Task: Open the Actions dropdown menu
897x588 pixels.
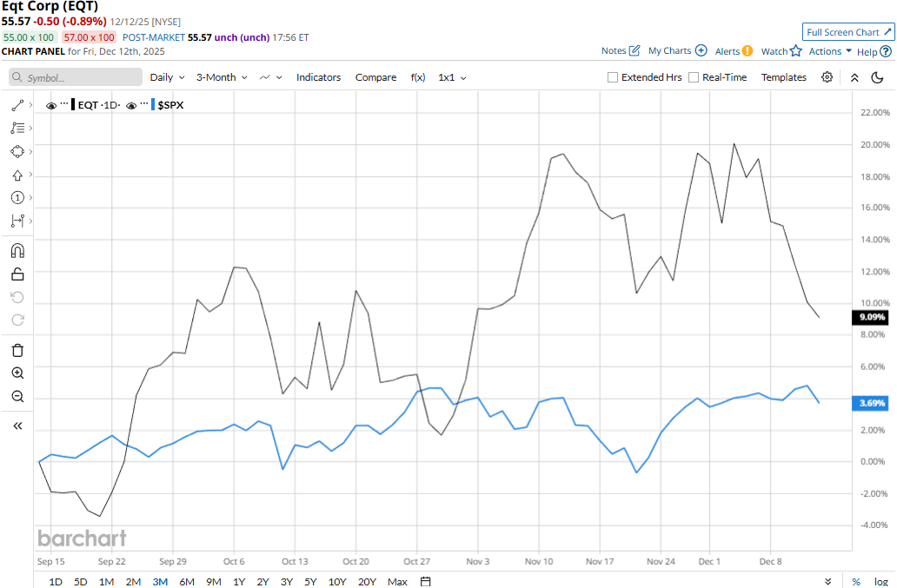Action: pyautogui.click(x=830, y=51)
